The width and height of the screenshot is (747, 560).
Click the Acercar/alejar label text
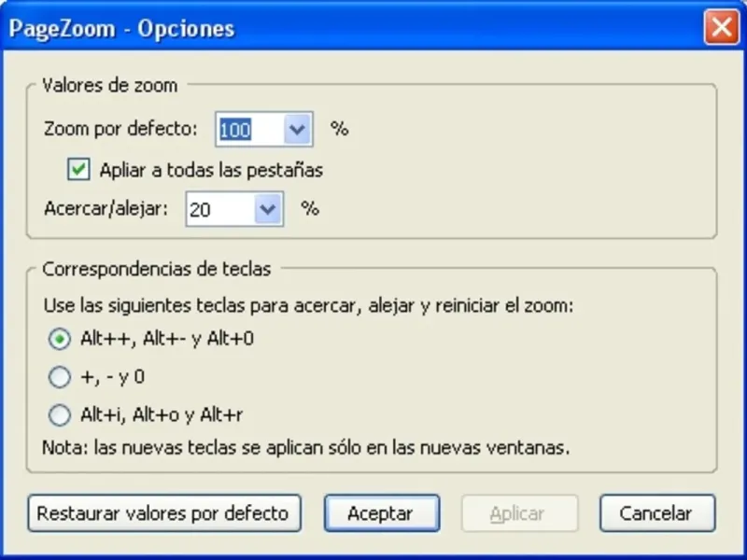tap(106, 209)
